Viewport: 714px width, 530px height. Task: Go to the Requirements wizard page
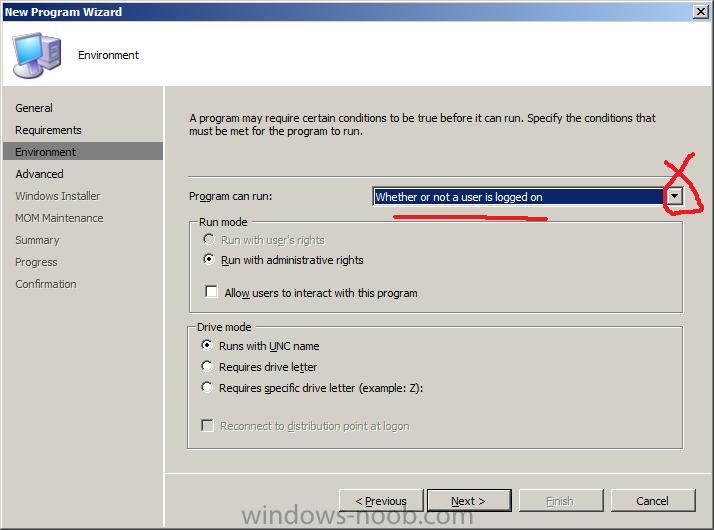(48, 130)
